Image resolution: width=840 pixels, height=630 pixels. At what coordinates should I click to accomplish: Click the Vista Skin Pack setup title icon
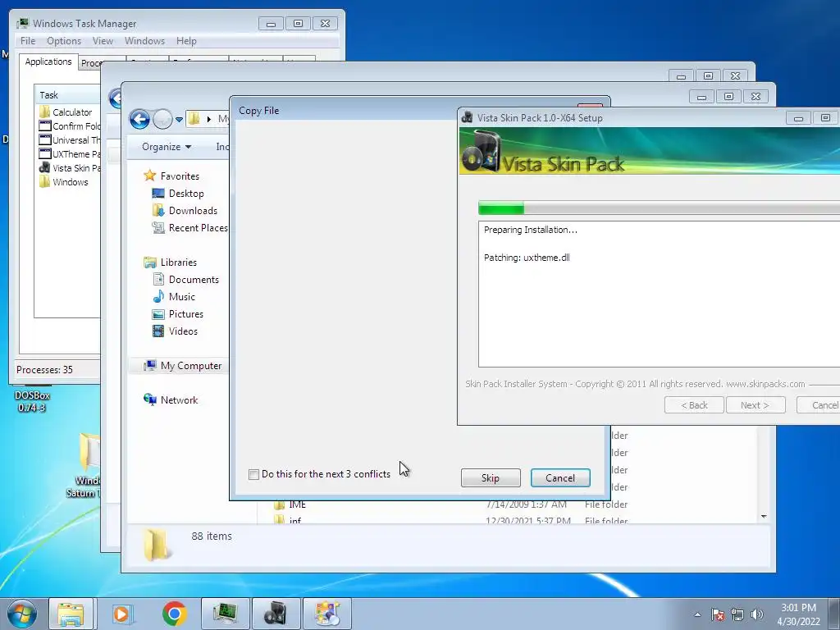point(467,117)
